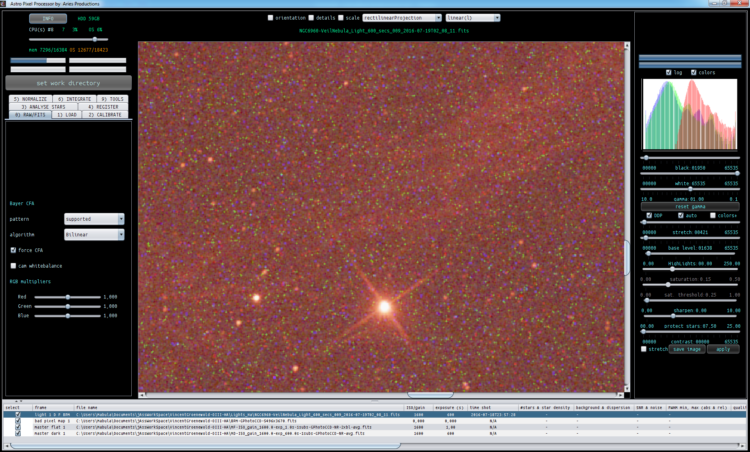Enable the orientation checkbox
The height and width of the screenshot is (452, 750).
(x=270, y=18)
